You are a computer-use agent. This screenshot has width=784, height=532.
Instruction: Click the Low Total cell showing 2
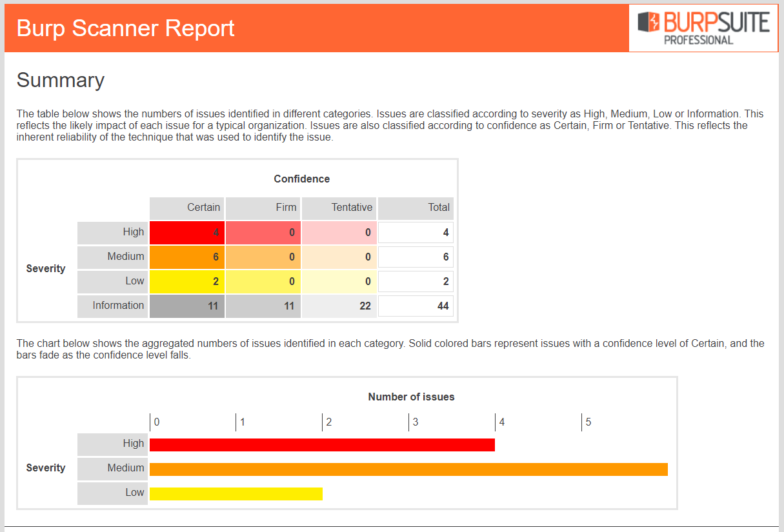[416, 282]
